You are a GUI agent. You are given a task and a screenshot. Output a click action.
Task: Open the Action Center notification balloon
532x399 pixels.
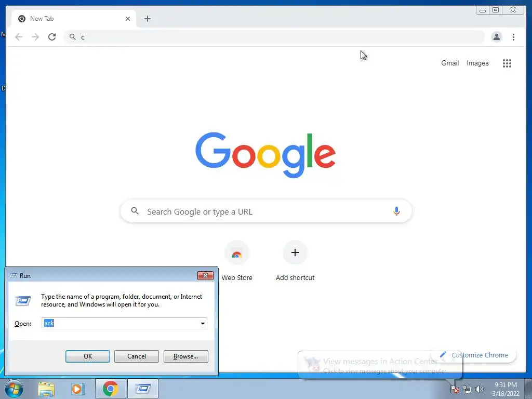click(380, 365)
